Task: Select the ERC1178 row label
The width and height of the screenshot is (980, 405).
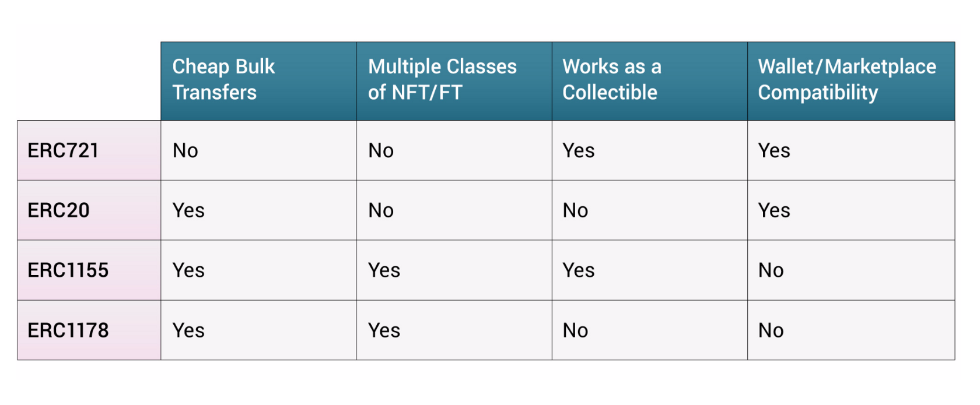Action: [x=89, y=330]
